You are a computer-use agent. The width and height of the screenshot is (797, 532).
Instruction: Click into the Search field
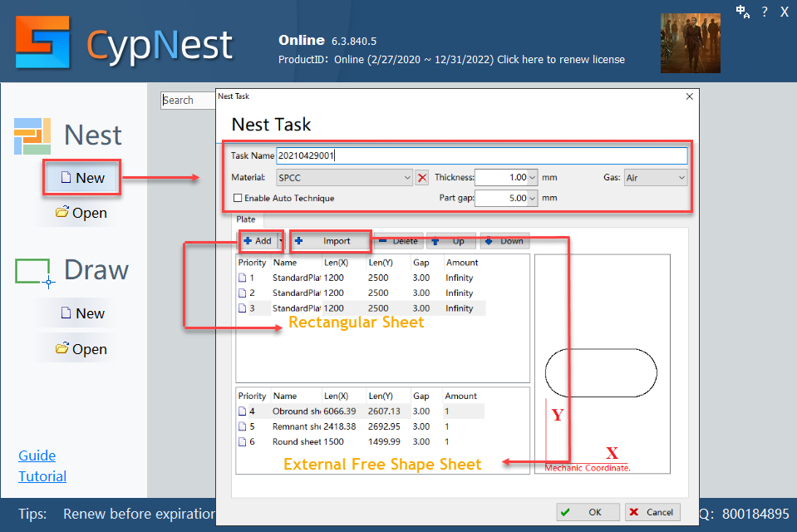click(188, 101)
